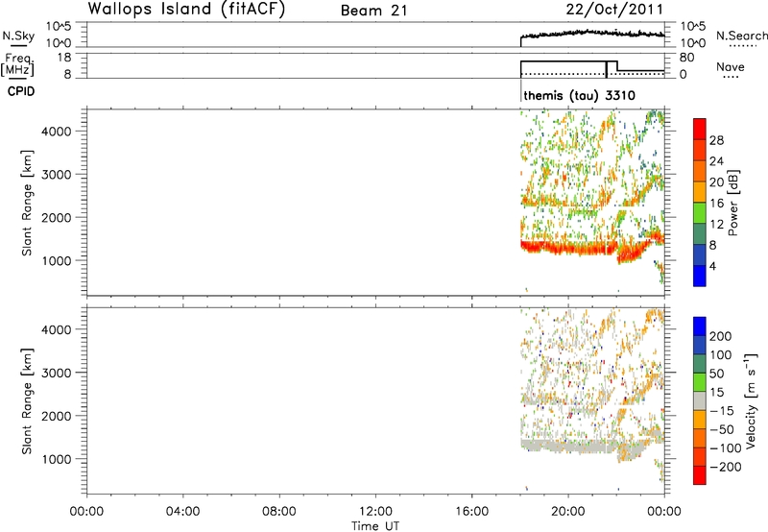Click the "-50" label on the velocity colorbar
This screenshot has width=768, height=532.
[x=722, y=429]
